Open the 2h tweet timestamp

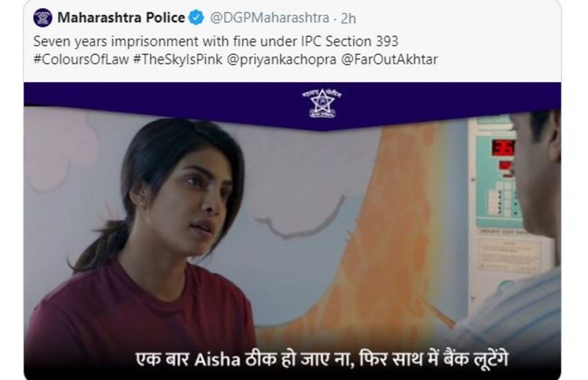[349, 18]
